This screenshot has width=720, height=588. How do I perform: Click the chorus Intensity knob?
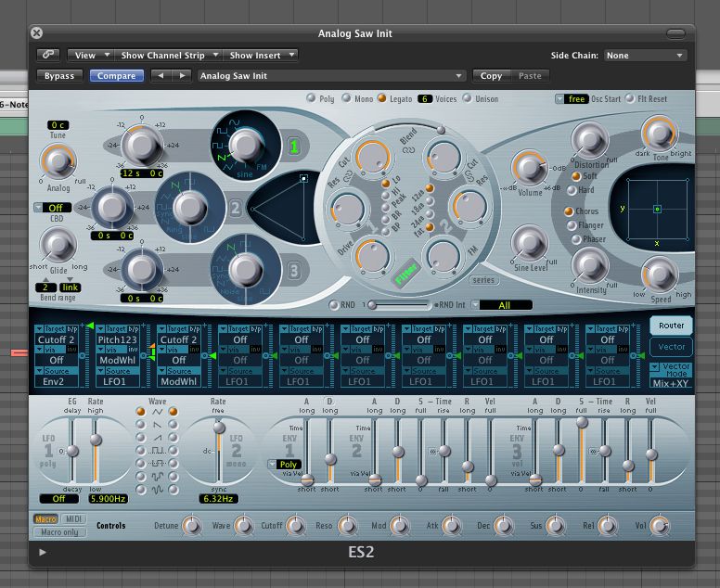point(590,266)
